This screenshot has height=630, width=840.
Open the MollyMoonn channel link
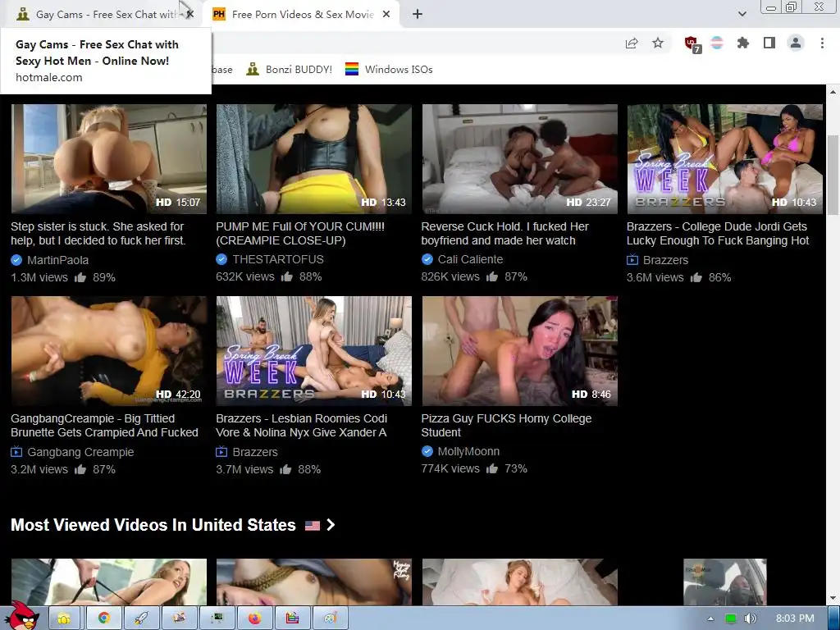(468, 451)
